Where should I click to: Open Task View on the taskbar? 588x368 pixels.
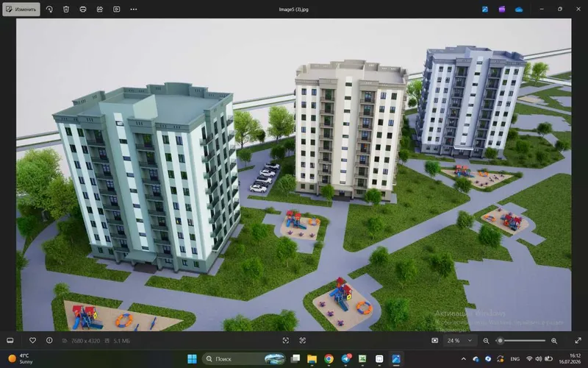(295, 359)
